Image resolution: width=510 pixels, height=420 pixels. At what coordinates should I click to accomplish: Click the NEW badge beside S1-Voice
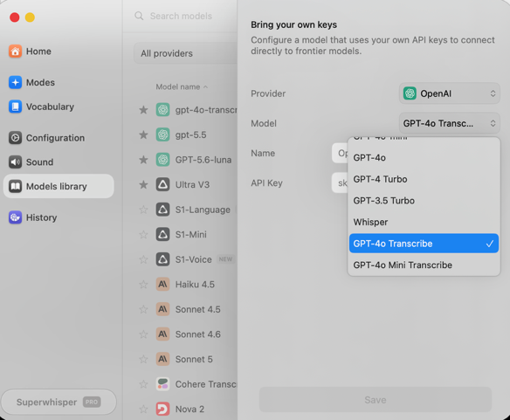[225, 259]
